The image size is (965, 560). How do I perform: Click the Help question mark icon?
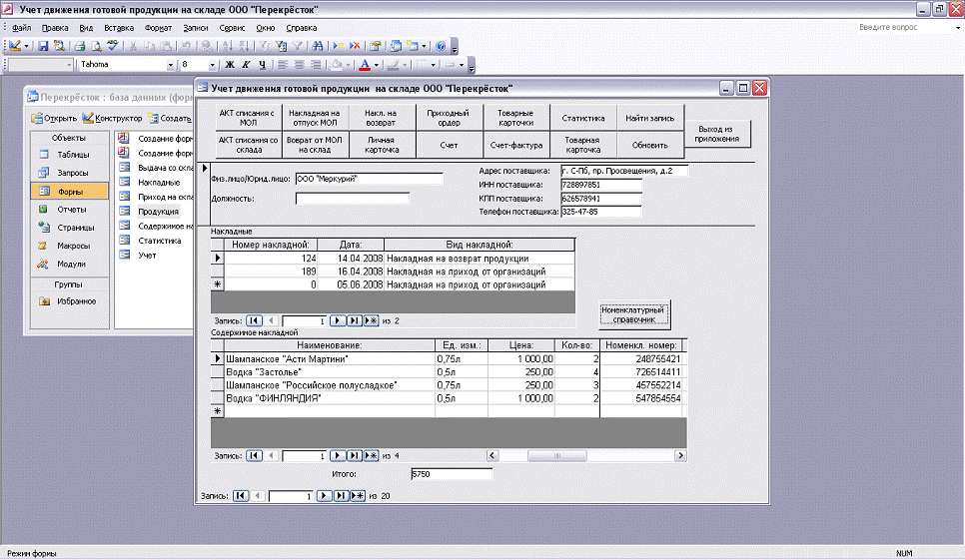pyautogui.click(x=441, y=46)
